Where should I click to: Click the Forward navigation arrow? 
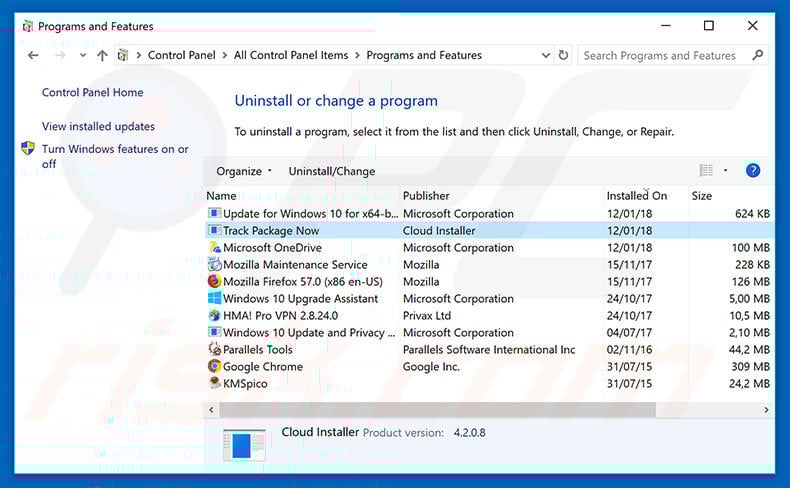pos(60,55)
